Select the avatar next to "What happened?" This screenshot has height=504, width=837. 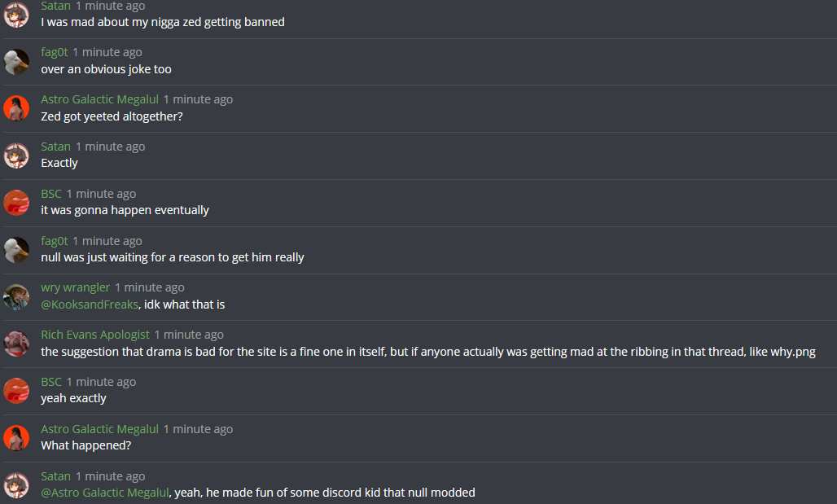(x=16, y=438)
